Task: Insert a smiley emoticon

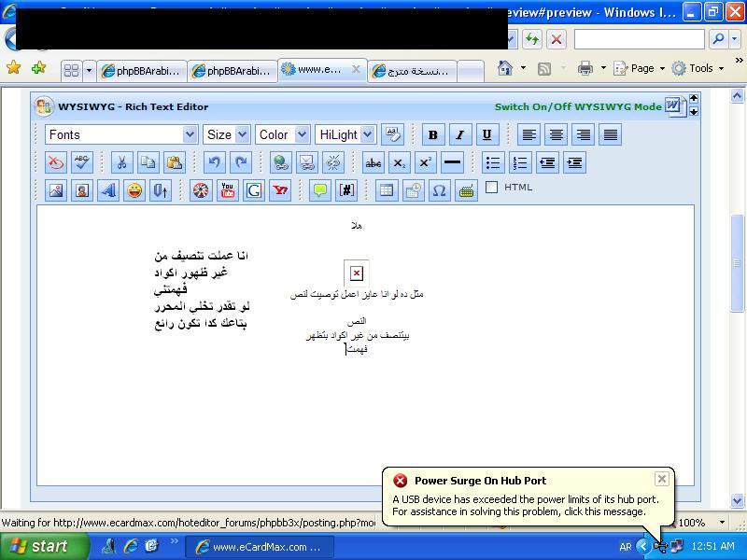Action: point(134,190)
